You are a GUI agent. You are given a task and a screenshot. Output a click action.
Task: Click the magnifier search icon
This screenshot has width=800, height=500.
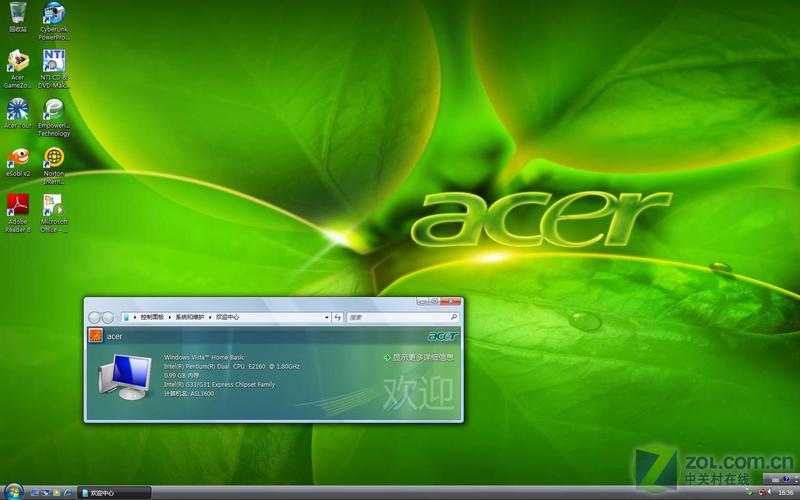click(454, 317)
